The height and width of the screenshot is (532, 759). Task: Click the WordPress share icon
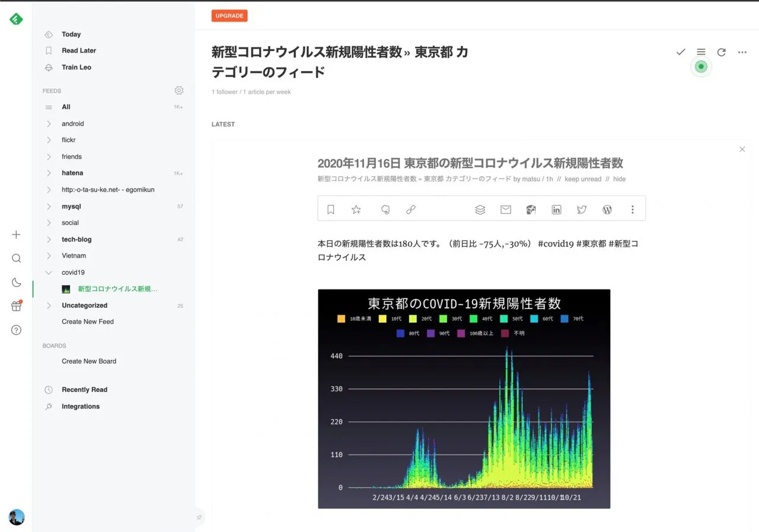(607, 209)
